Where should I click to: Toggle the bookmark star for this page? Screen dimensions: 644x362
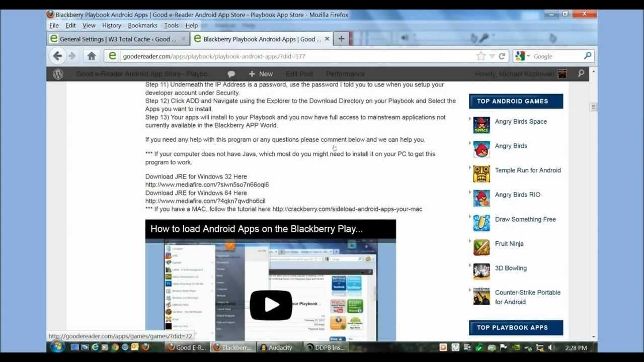pyautogui.click(x=480, y=56)
